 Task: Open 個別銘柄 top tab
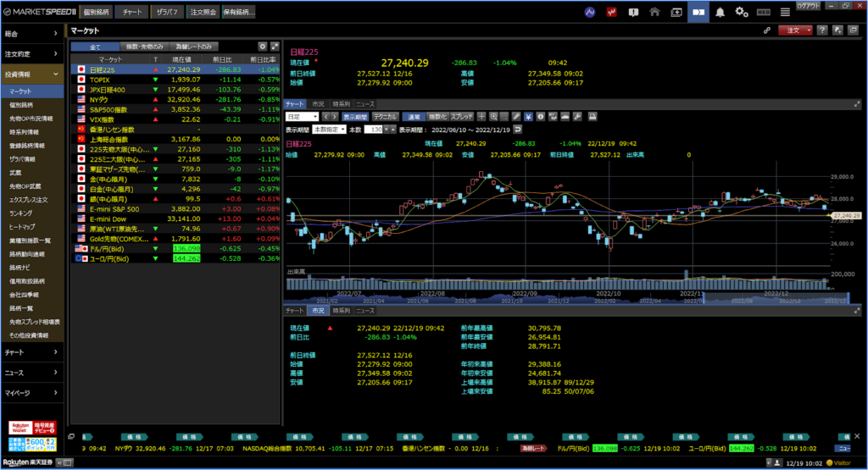[x=97, y=12]
